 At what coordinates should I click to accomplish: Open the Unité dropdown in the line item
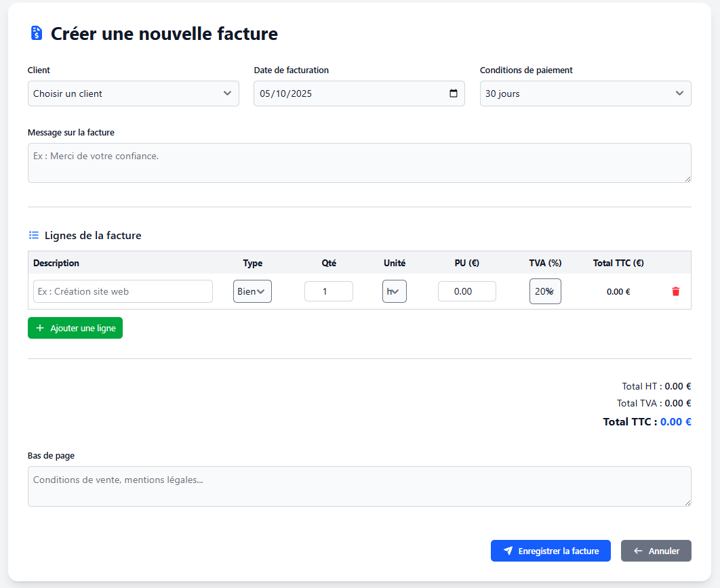click(x=394, y=291)
